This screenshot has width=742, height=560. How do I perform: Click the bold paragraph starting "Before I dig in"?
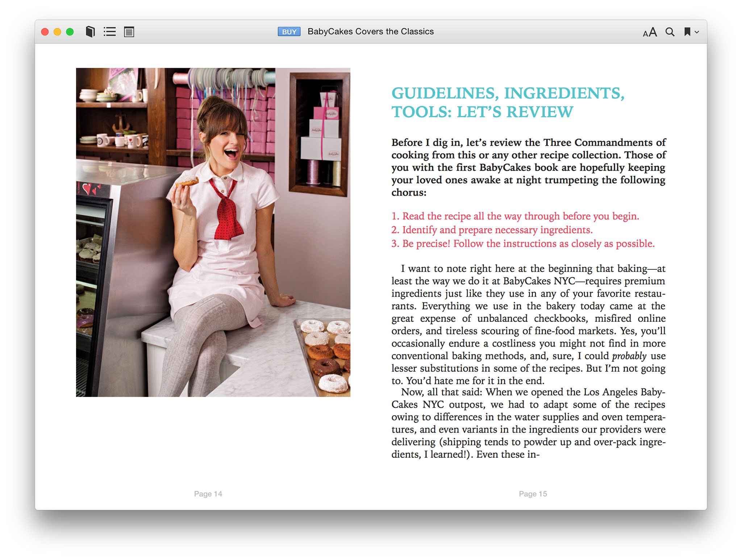529,167
